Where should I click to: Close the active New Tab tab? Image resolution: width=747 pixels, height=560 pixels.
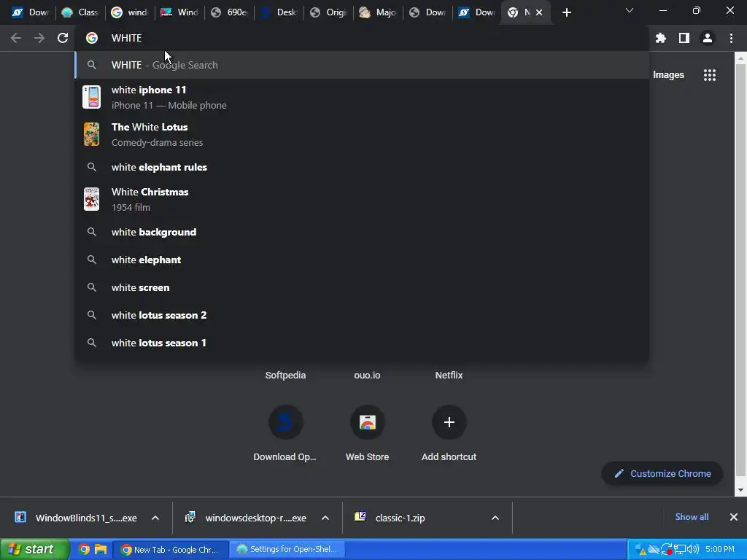(x=539, y=12)
